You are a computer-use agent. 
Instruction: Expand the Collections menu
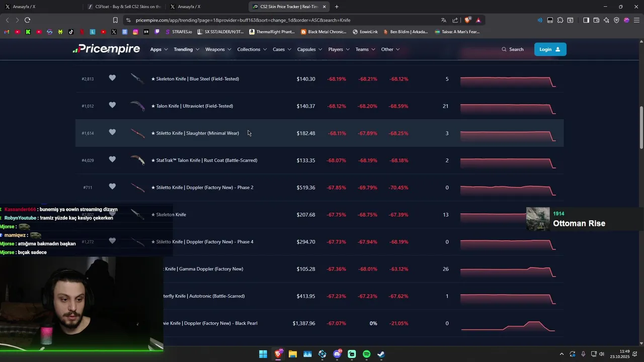click(x=252, y=49)
